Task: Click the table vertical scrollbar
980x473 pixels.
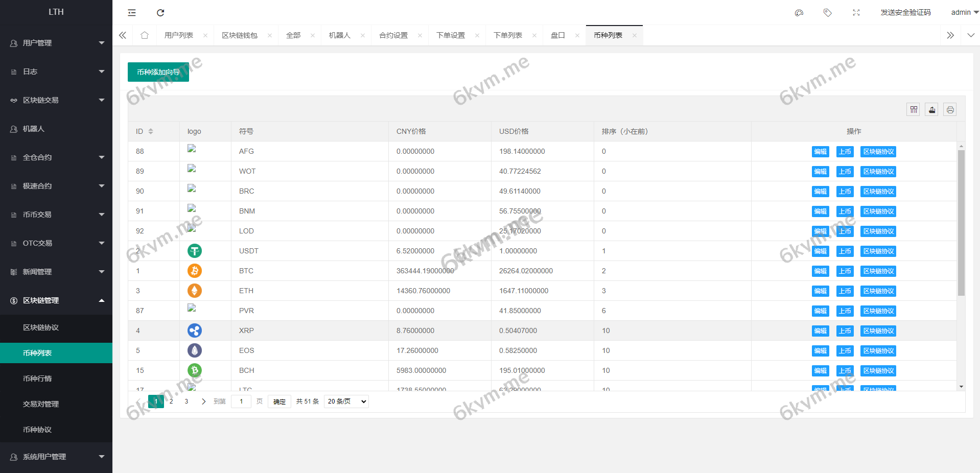Action: coord(961,223)
